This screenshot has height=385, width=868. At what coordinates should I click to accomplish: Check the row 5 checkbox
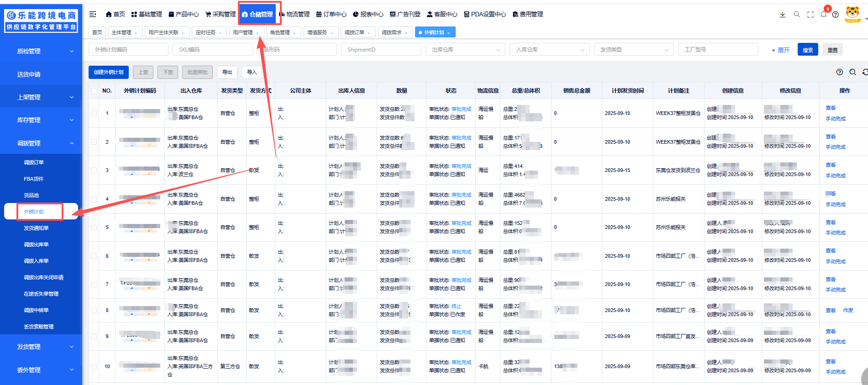click(x=94, y=227)
